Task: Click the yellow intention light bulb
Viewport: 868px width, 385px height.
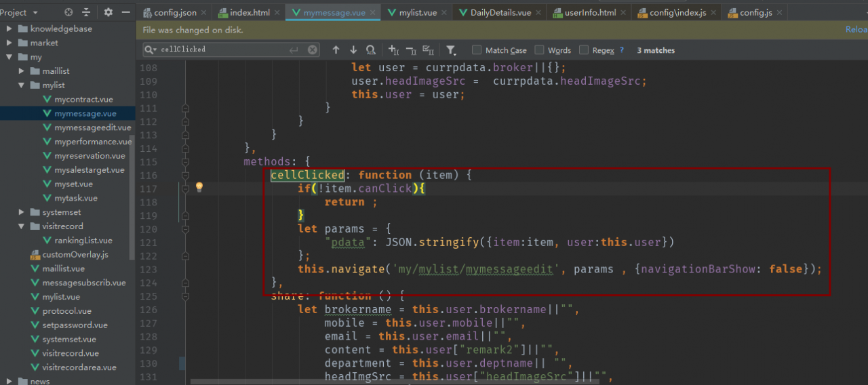Action: click(199, 188)
